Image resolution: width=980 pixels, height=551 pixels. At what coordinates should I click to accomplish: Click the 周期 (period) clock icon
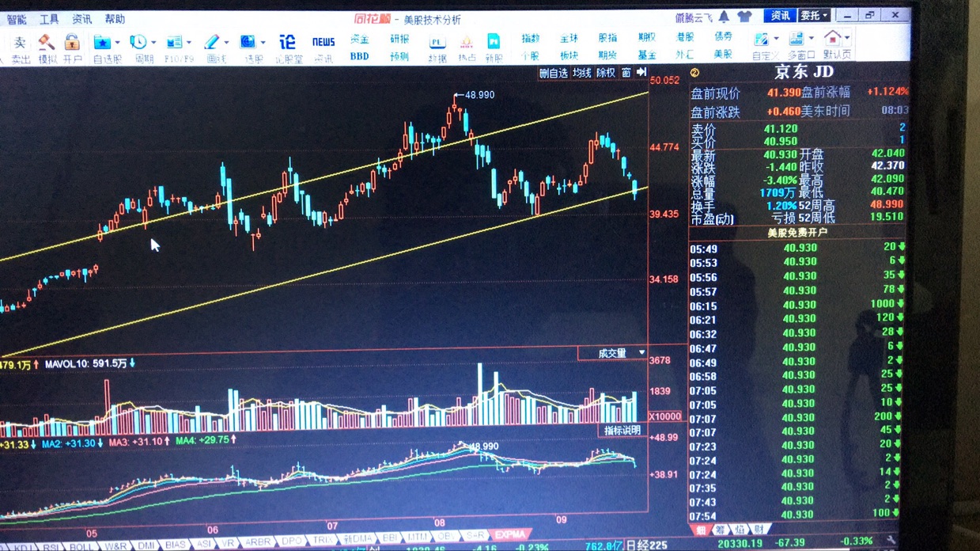tap(138, 41)
